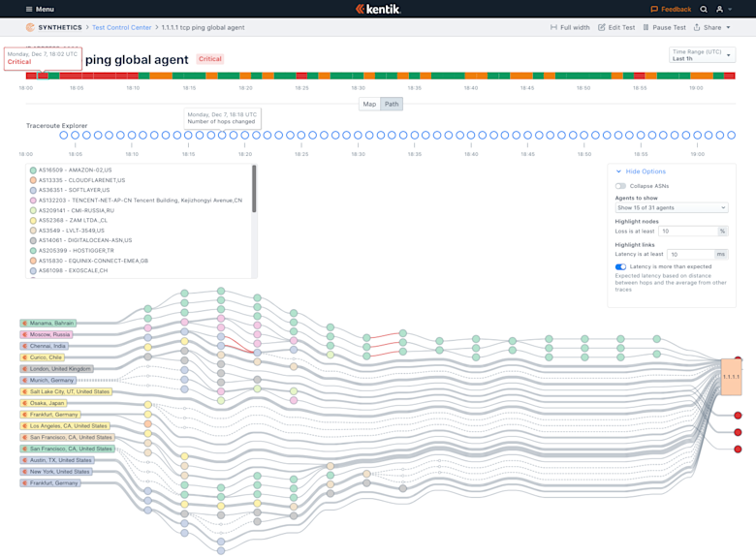Click the Synthetics section icon

tap(30, 27)
